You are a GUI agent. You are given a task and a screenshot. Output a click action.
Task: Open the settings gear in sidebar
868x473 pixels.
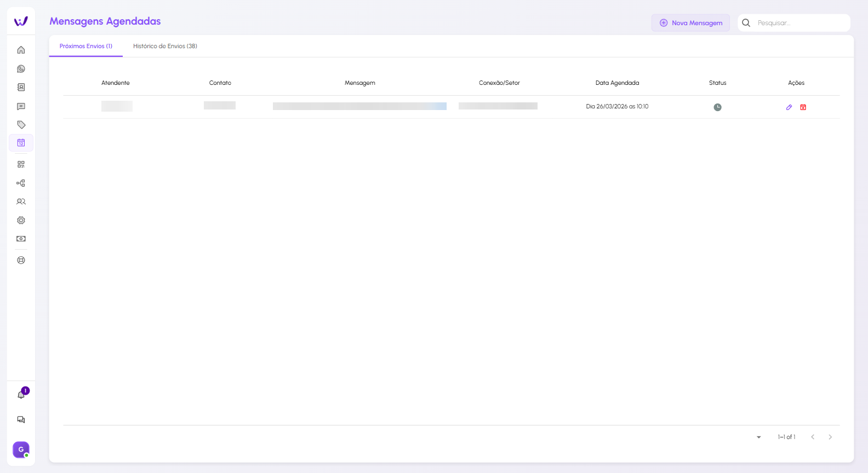tap(21, 220)
